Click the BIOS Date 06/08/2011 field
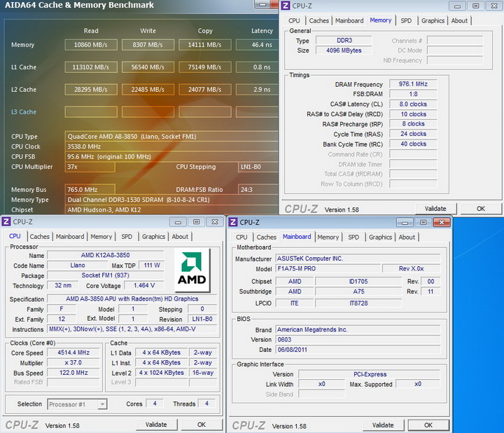Image resolution: width=504 pixels, height=433 pixels. pyautogui.click(x=358, y=350)
